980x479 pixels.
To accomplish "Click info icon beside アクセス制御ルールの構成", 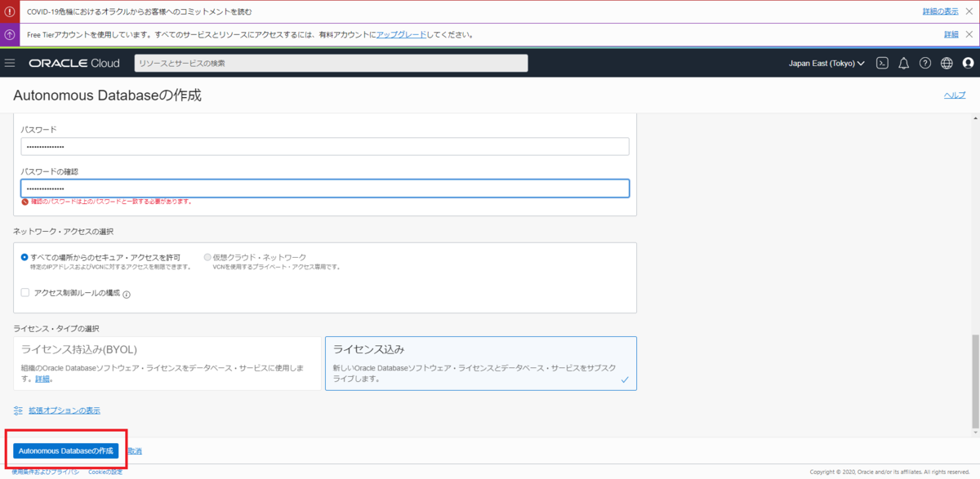I will coord(127,295).
